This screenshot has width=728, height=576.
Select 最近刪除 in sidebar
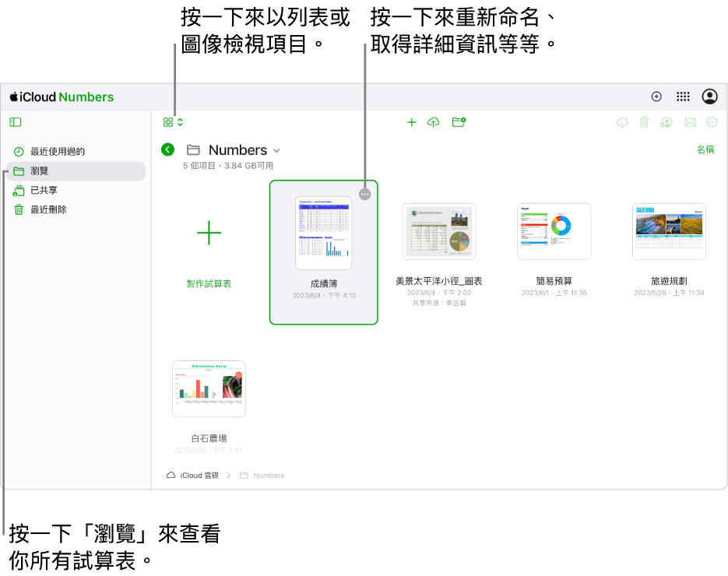76,210
